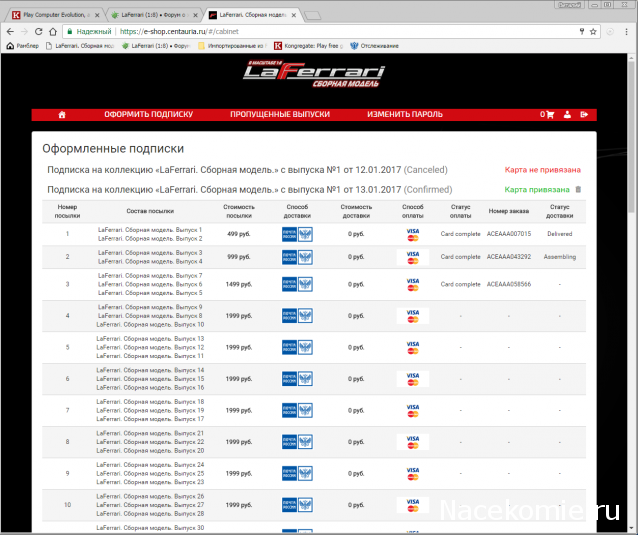Select order number ACEAAA058566
Screen dimensions: 638x535
pos(509,284)
